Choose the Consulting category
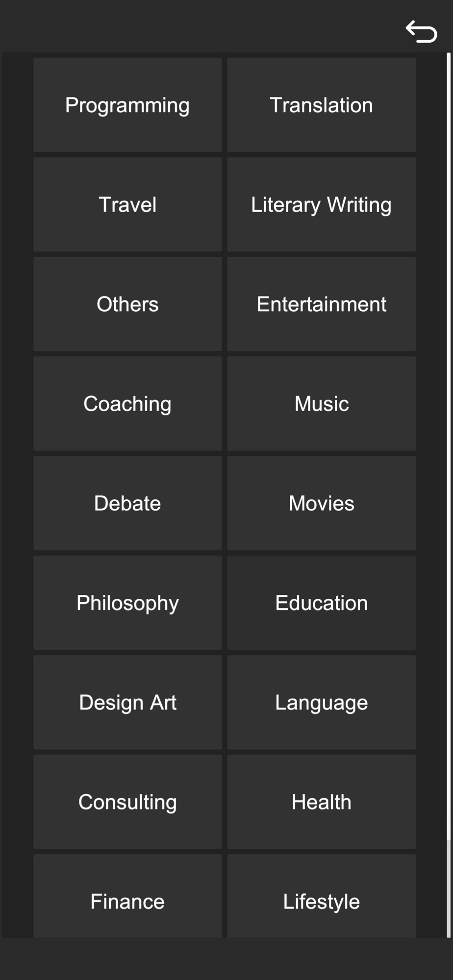This screenshot has height=980, width=453. click(127, 801)
